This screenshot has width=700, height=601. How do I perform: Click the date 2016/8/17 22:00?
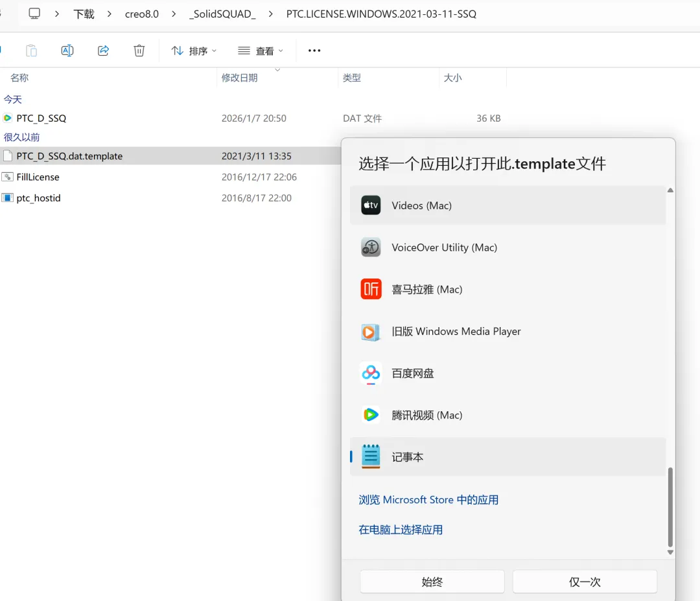coord(256,198)
